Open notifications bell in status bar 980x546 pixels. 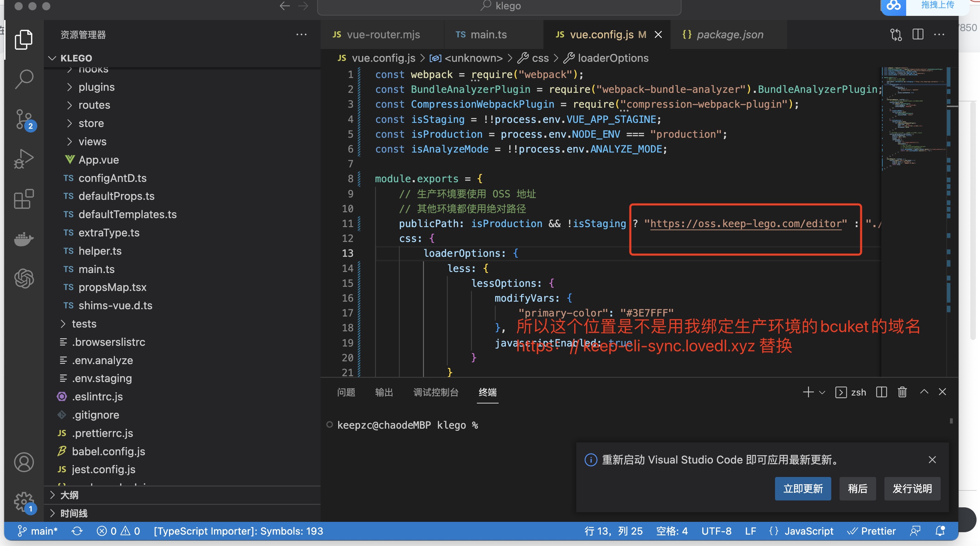pyautogui.click(x=940, y=531)
